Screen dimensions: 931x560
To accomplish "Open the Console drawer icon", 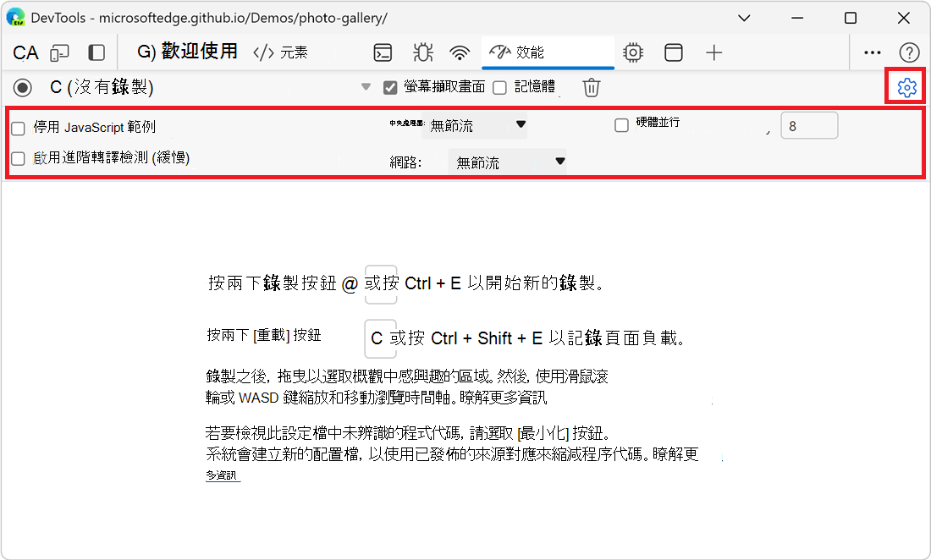I will [x=383, y=52].
